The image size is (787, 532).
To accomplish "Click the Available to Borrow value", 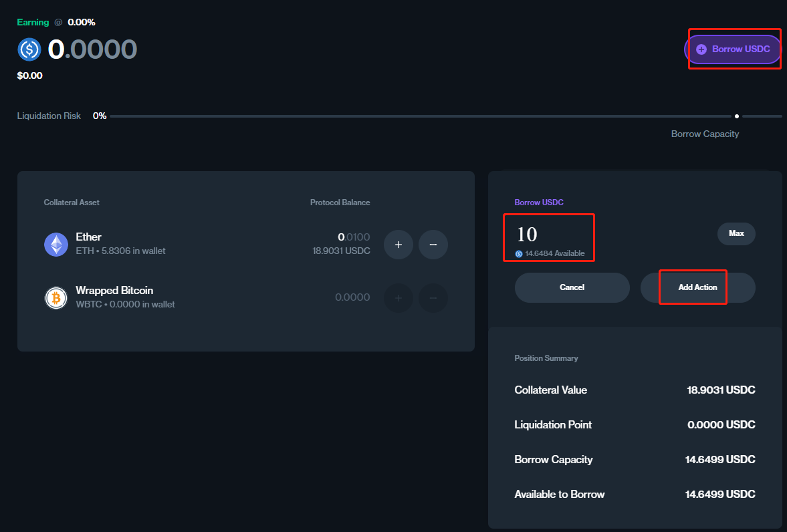I will coord(719,495).
